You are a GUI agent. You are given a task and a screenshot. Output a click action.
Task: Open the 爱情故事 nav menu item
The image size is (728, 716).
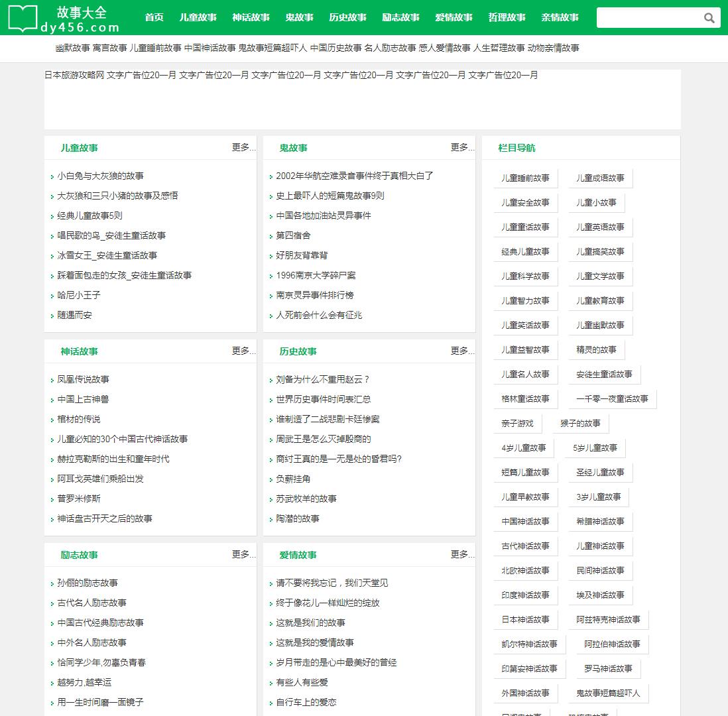coord(454,18)
